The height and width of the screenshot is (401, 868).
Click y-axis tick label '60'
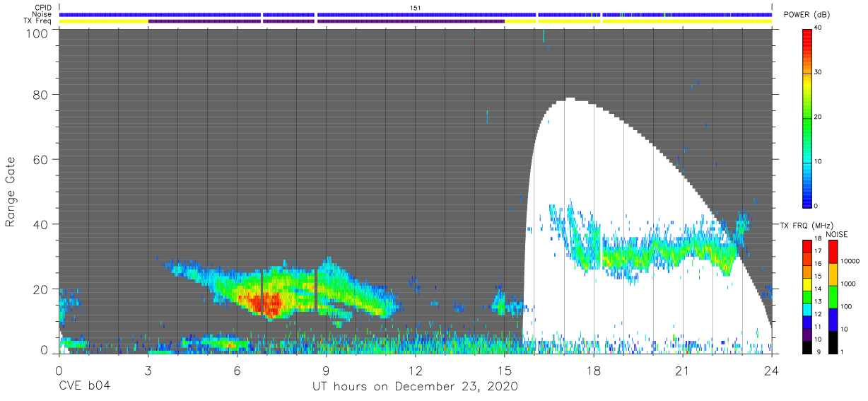[x=42, y=159]
